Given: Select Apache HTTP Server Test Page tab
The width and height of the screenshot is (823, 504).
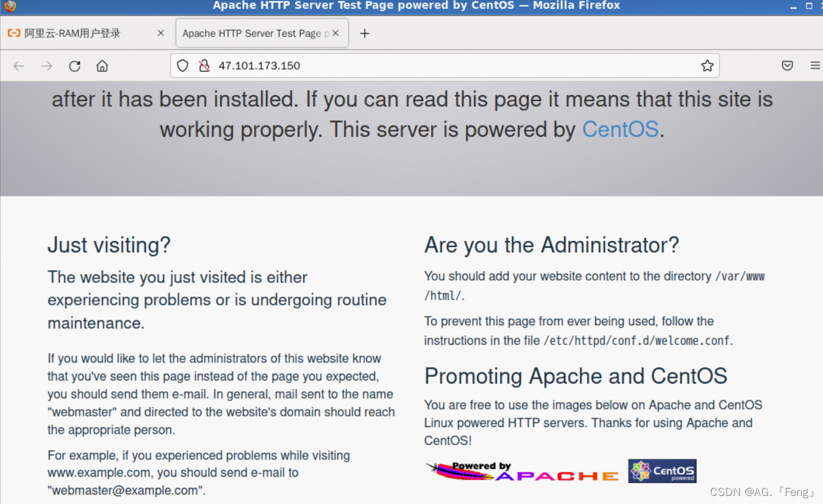Looking at the screenshot, I should tap(262, 34).
